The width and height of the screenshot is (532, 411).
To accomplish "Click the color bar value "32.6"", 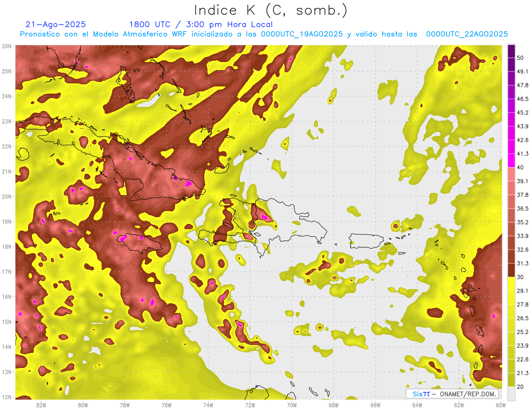I will 523,250.
